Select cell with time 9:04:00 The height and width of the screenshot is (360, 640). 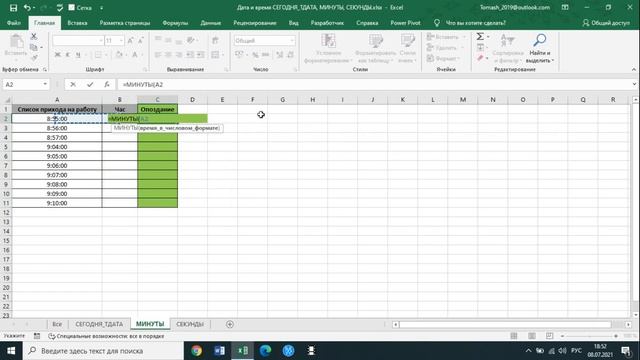57,147
